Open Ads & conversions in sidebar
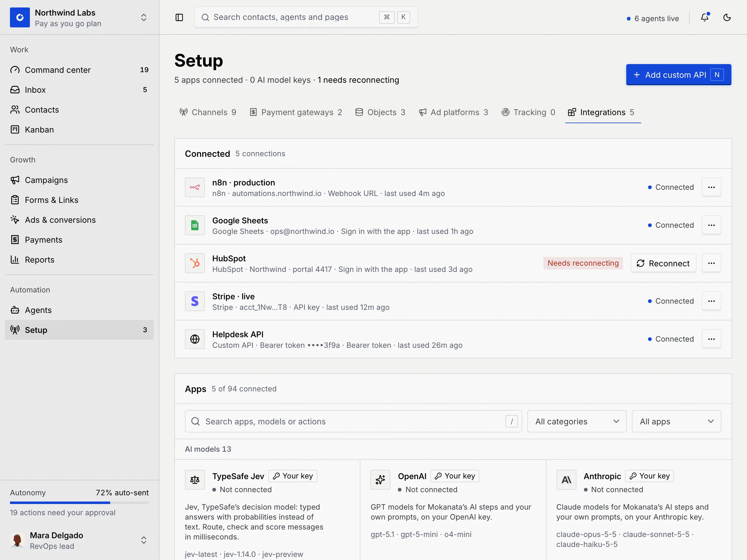Image resolution: width=747 pixels, height=560 pixels. click(x=79, y=220)
